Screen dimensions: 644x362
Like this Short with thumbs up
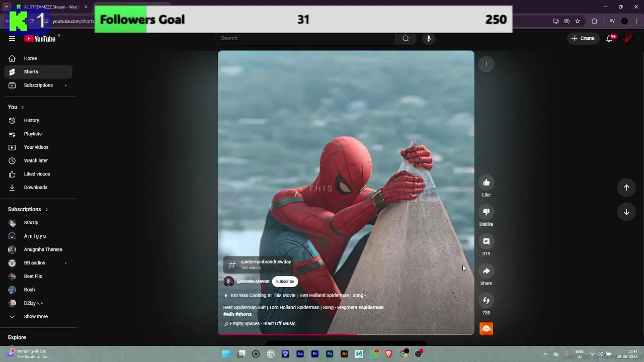point(487,183)
